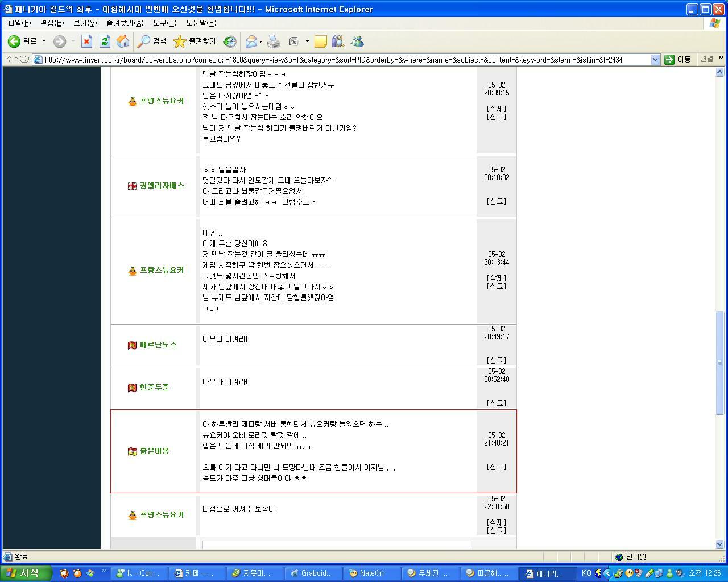Image resolution: width=728 pixels, height=582 pixels.
Task: Launch MSN Messenger from the toolbar
Action: (x=357, y=41)
